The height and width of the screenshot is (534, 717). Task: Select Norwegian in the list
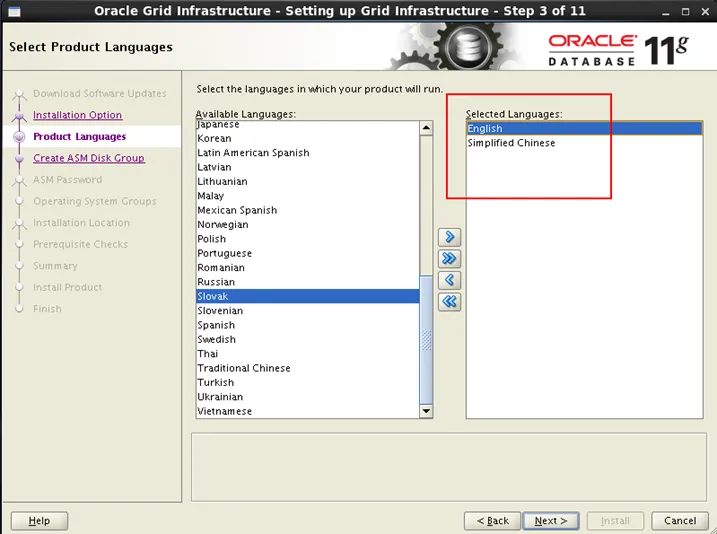pyautogui.click(x=308, y=224)
